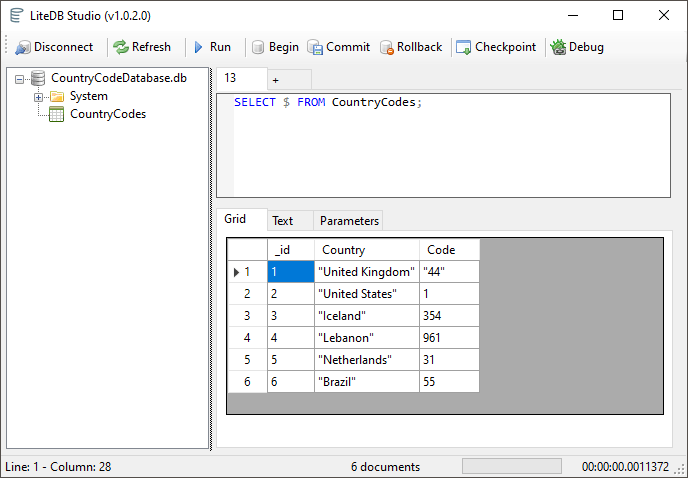The image size is (688, 478).
Task: Click the "Brazil" cell in grid
Action: pyautogui.click(x=366, y=382)
